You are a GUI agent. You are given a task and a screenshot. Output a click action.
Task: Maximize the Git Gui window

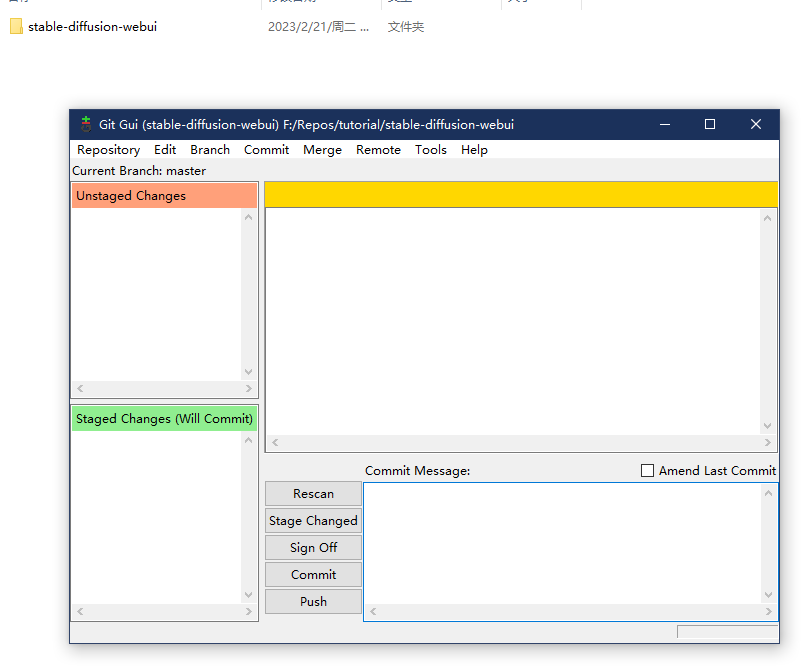pos(710,124)
